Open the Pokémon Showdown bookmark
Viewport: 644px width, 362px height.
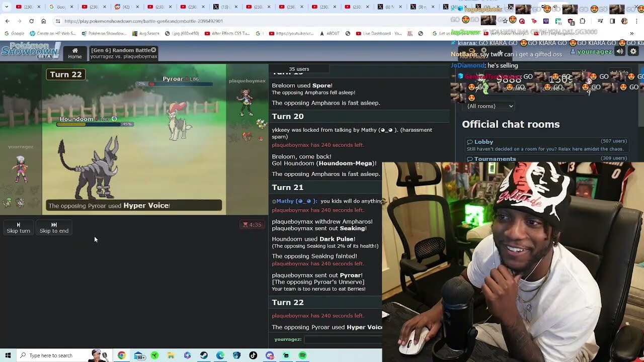(x=104, y=34)
